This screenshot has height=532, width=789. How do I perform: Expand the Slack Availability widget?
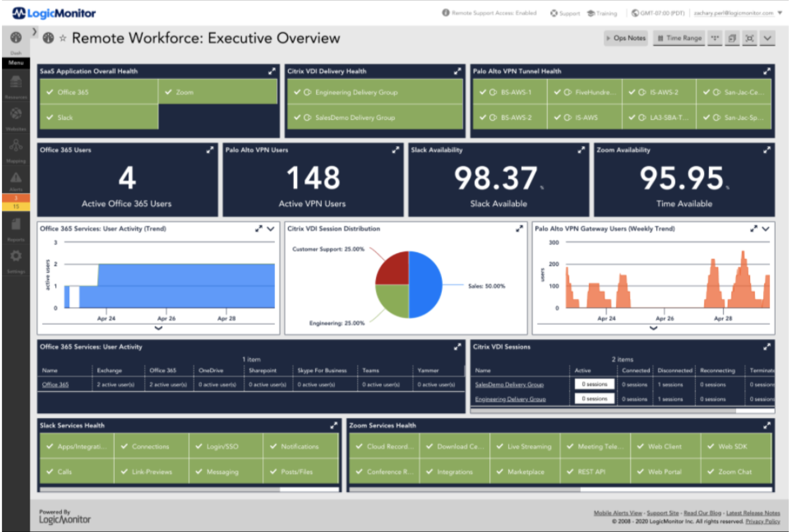[581, 150]
